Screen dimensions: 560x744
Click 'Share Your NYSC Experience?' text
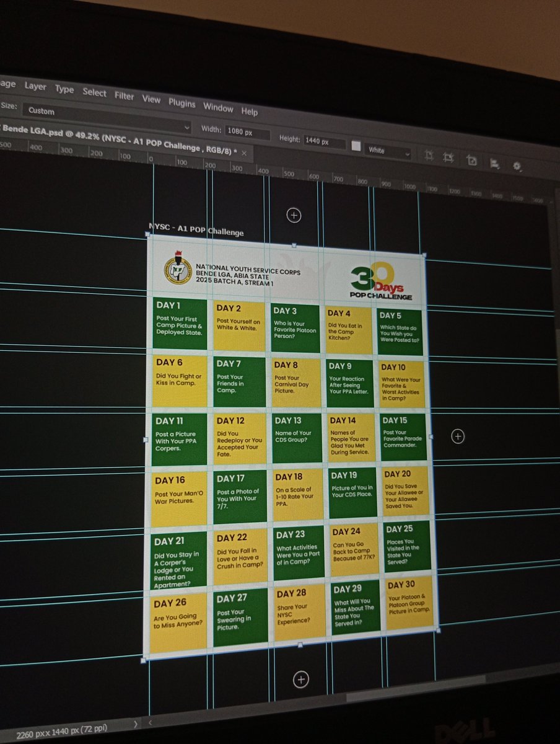pos(293,613)
